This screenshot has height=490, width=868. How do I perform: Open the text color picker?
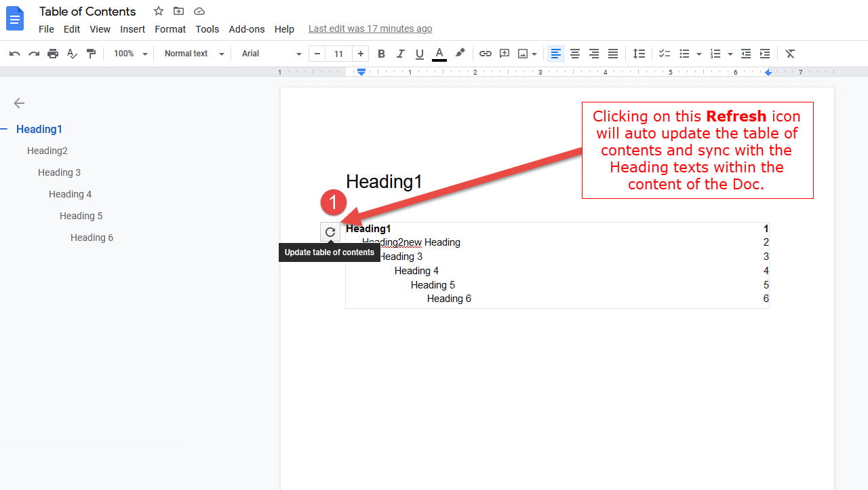click(439, 54)
